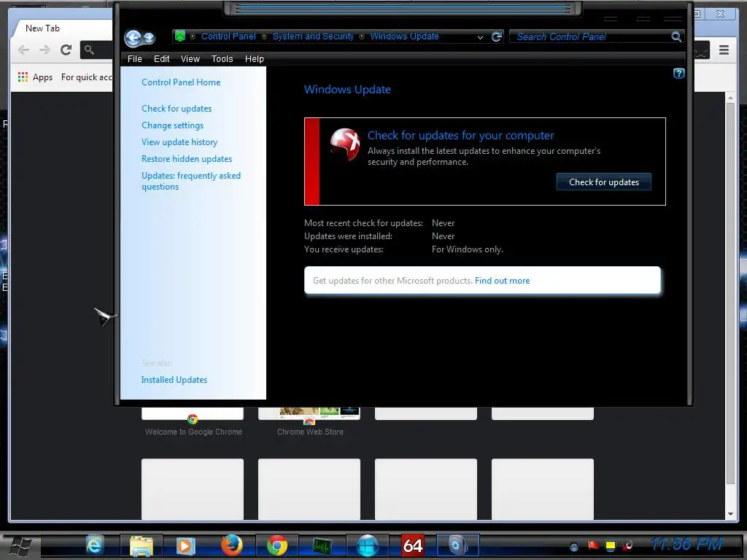The width and height of the screenshot is (747, 560).
Task: Open the Help menu
Action: [255, 58]
